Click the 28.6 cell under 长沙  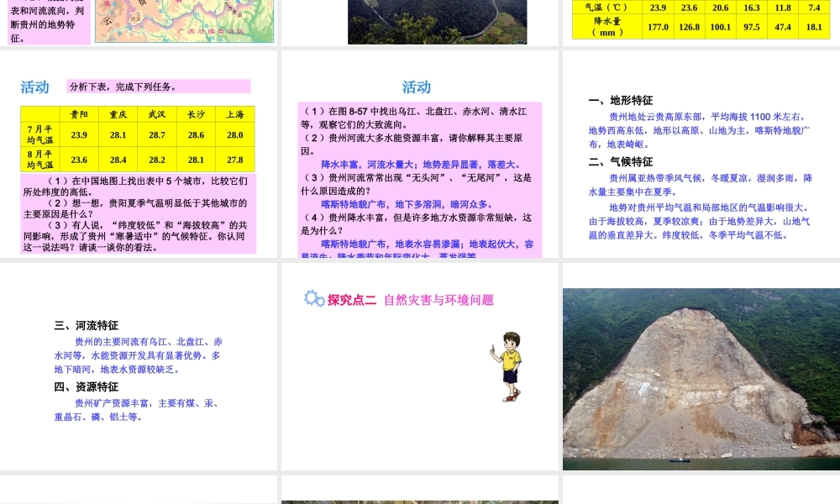[196, 134]
